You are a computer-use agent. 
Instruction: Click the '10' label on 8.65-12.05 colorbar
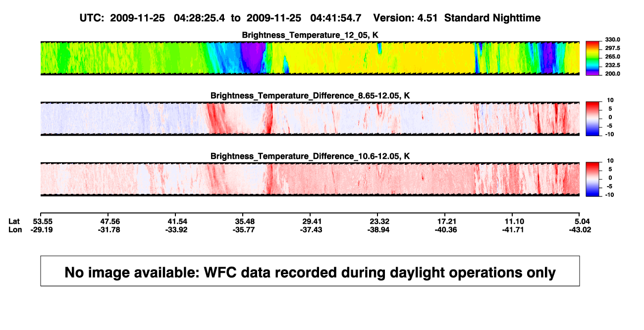coord(611,100)
